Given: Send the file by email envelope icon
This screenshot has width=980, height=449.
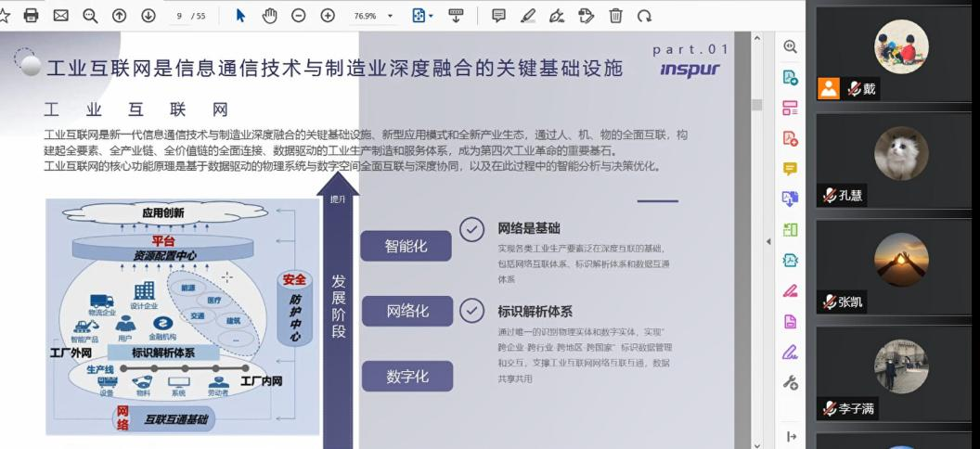Looking at the screenshot, I should coord(60,16).
